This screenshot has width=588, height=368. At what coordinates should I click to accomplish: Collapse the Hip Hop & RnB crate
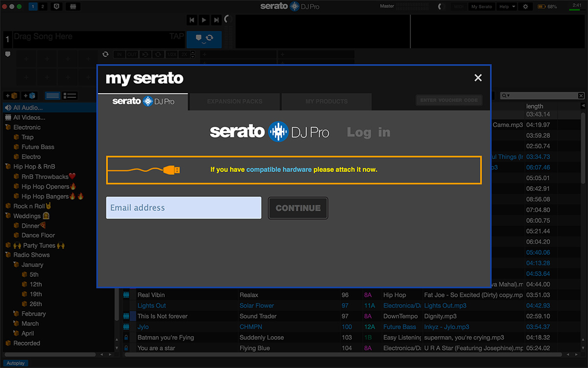point(8,166)
